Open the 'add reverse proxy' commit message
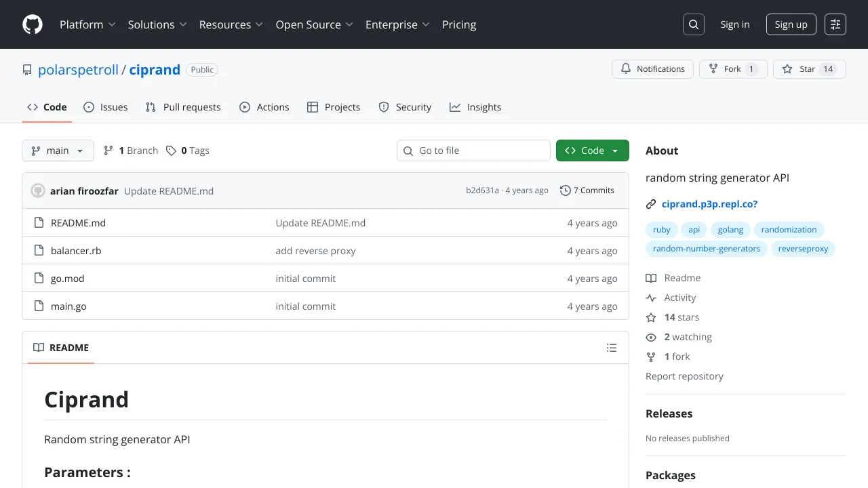This screenshot has width=868, height=488. [315, 251]
